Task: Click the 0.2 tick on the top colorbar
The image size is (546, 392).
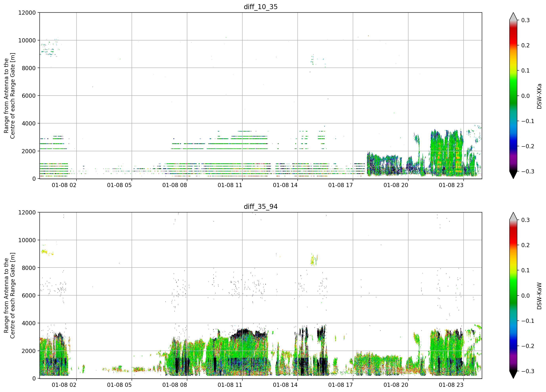Action: (525, 46)
